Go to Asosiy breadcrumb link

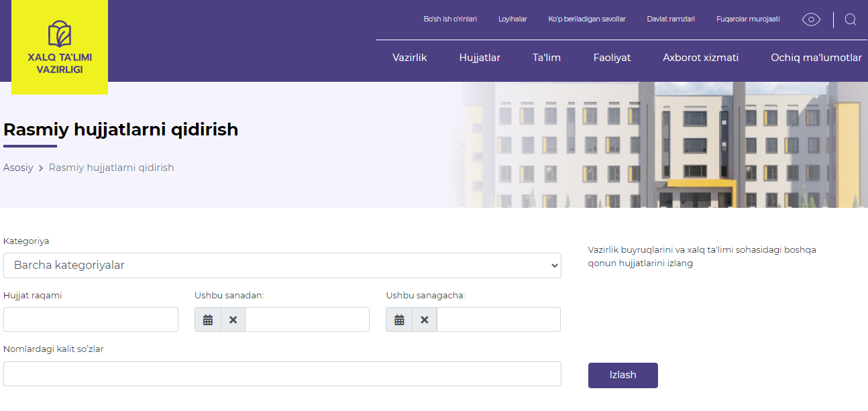pyautogui.click(x=18, y=168)
